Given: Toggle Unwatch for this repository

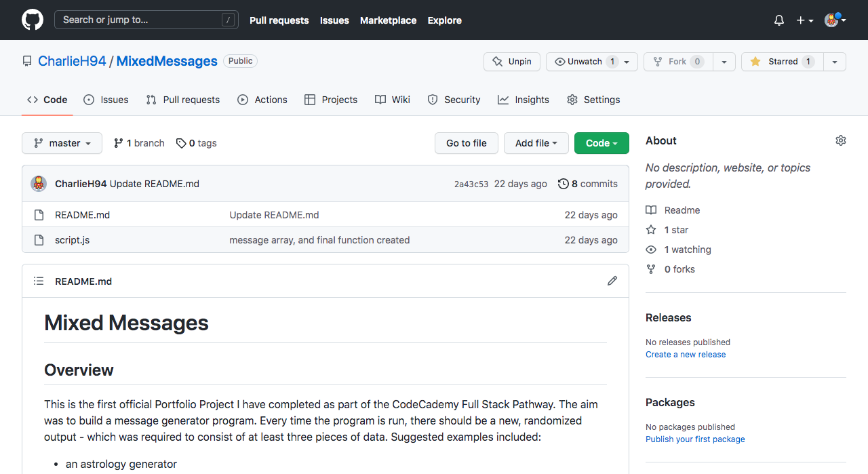Looking at the screenshot, I should pos(584,62).
